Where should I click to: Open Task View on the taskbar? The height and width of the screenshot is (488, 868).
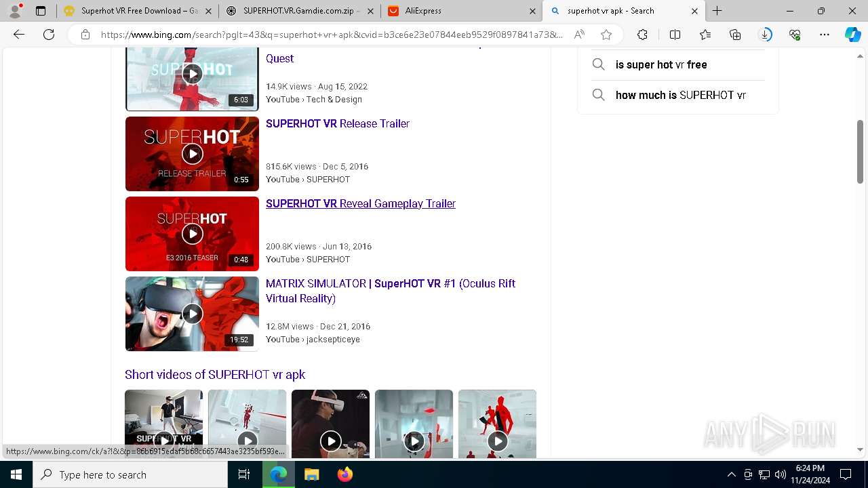click(x=244, y=474)
